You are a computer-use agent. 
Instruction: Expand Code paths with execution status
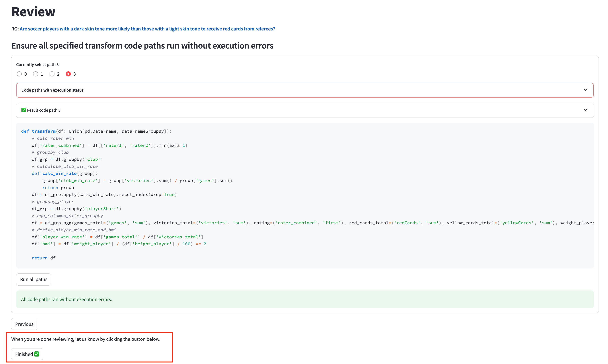53,90
